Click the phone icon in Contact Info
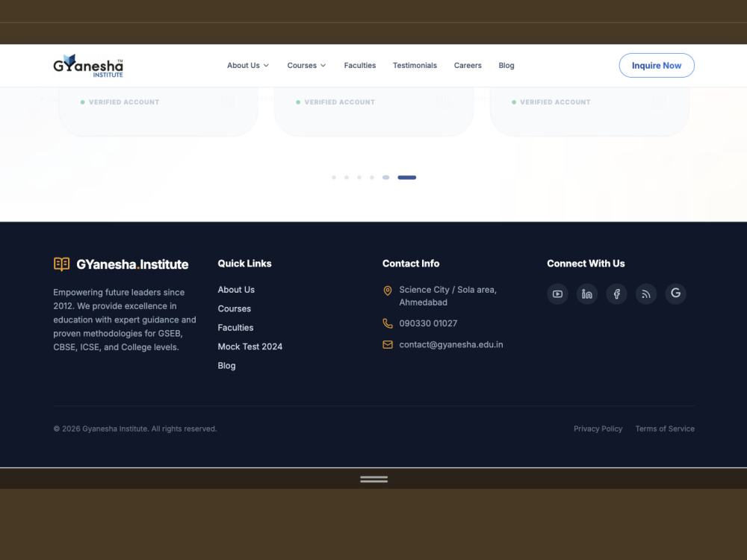The image size is (747, 560). tap(388, 323)
